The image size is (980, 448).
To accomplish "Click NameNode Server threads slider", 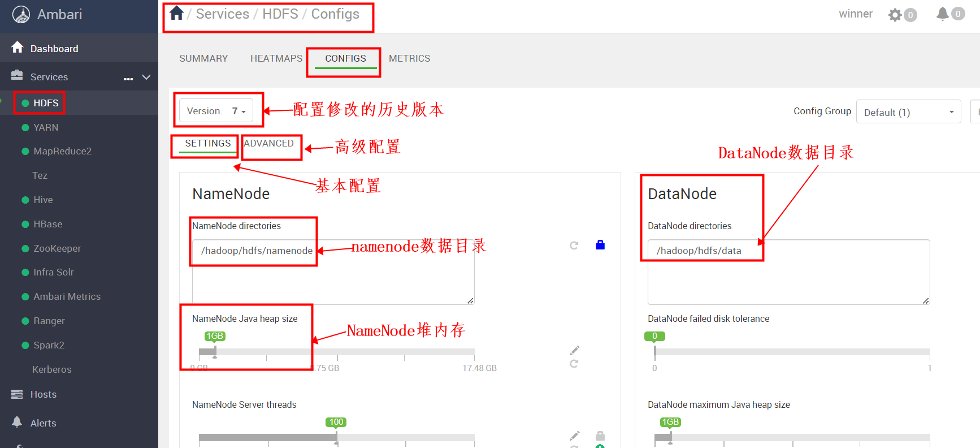I will pos(336,438).
